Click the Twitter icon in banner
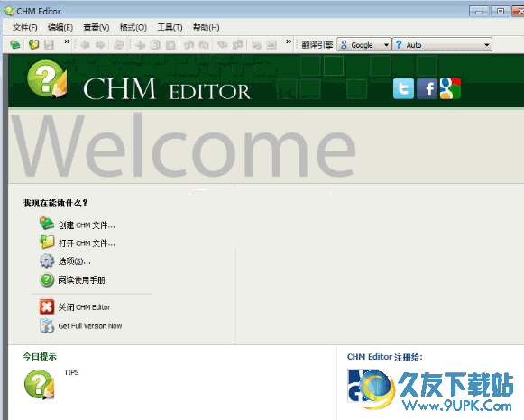Screen dimensions: 524x420 pos(403,88)
